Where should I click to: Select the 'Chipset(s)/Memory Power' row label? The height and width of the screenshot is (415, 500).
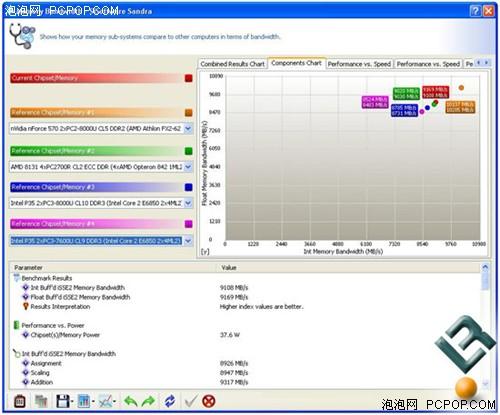click(65, 335)
